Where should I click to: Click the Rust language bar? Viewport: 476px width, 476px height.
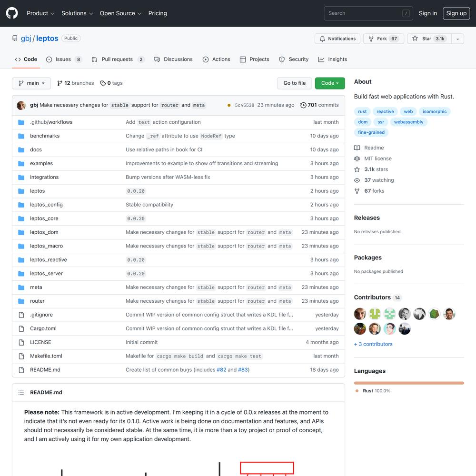(x=409, y=383)
